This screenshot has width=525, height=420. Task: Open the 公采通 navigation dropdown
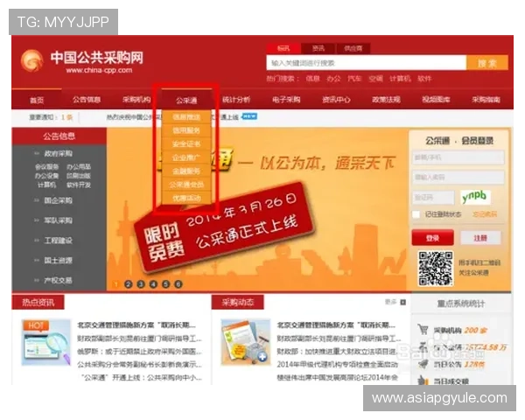[x=186, y=100]
